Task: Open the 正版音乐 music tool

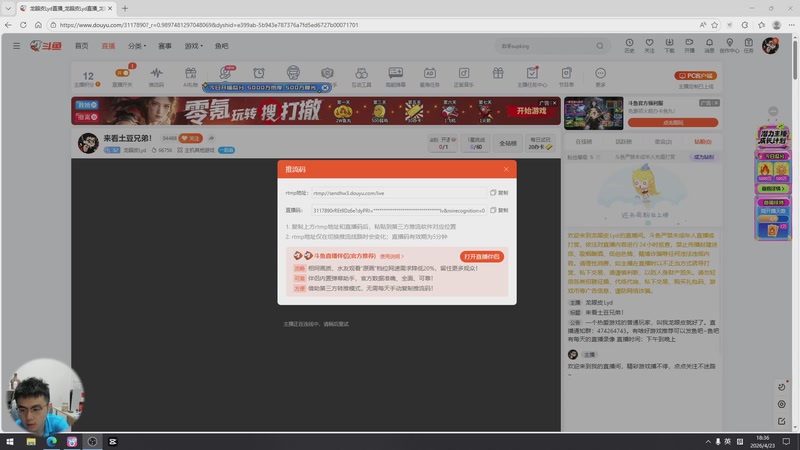Action: [464, 77]
